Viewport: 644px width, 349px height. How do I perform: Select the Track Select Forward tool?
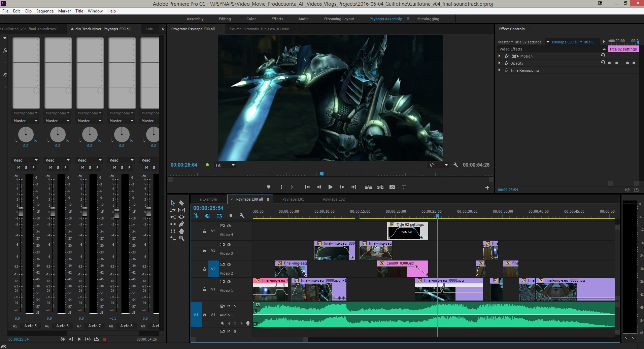(173, 210)
